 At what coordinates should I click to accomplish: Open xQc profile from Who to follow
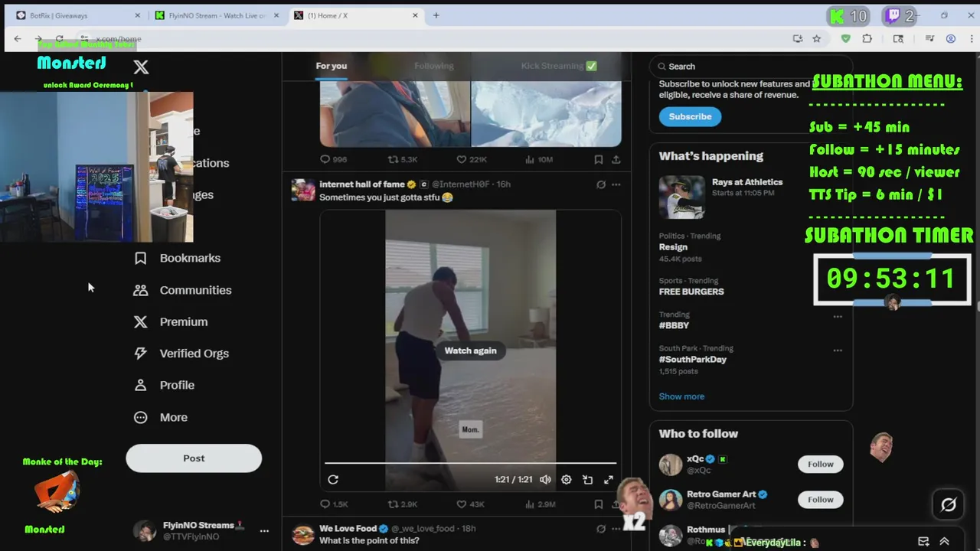pos(695,459)
